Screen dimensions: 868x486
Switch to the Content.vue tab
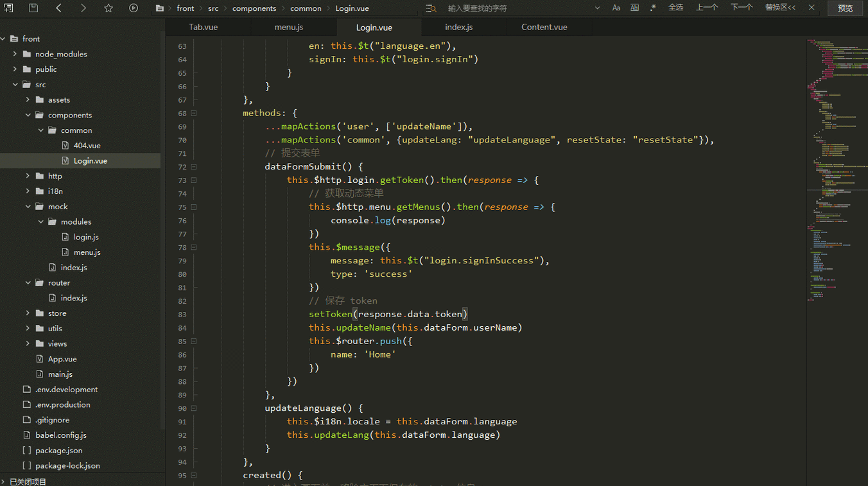click(x=544, y=27)
